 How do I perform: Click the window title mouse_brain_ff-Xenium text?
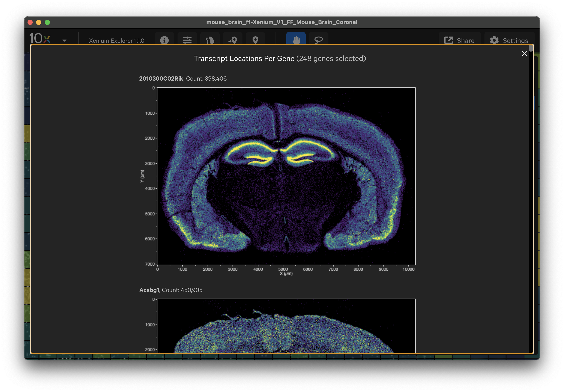coord(282,22)
